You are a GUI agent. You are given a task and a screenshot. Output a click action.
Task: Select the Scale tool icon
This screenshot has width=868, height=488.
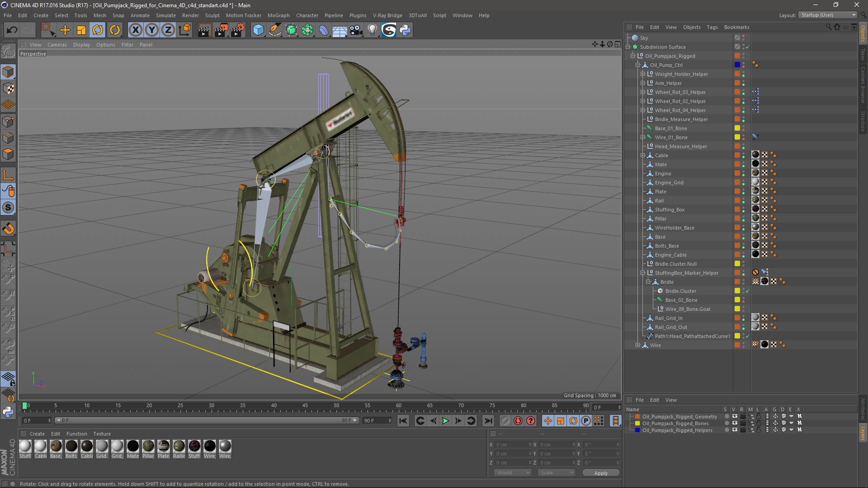point(81,30)
